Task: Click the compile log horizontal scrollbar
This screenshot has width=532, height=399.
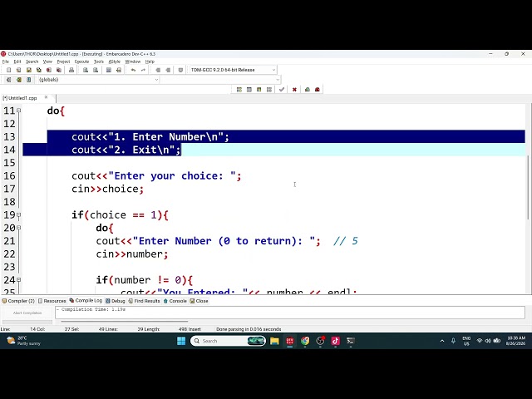Action: 124,322
